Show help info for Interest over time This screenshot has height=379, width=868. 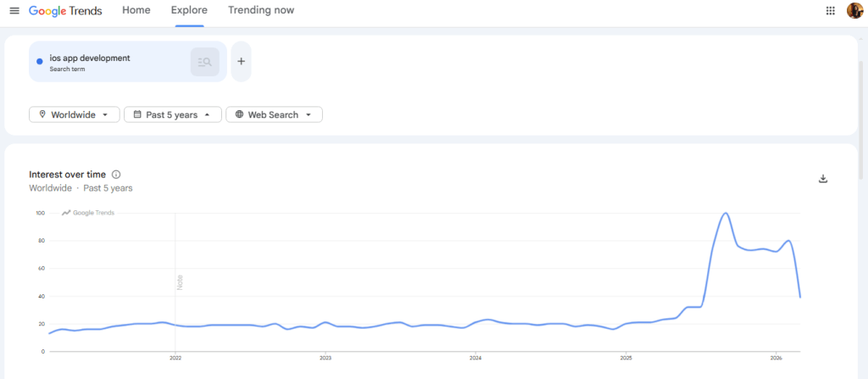(x=116, y=175)
